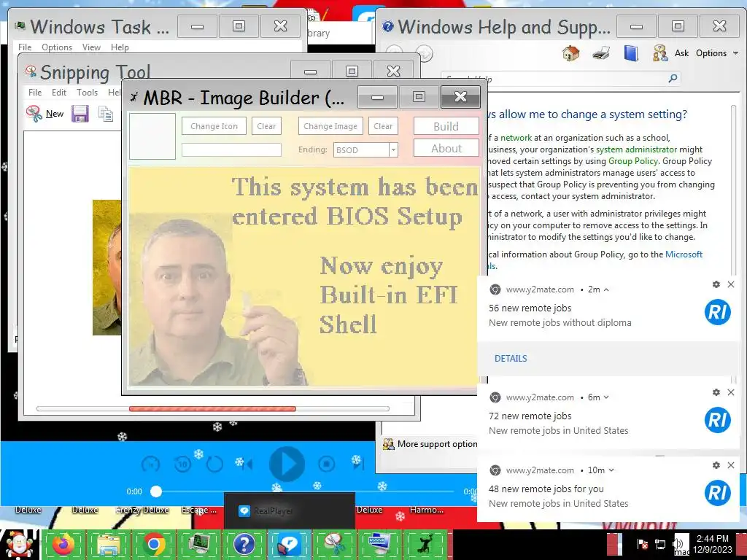This screenshot has width=747, height=560.
Task: Open the Ending BSOD dropdown
Action: (393, 149)
